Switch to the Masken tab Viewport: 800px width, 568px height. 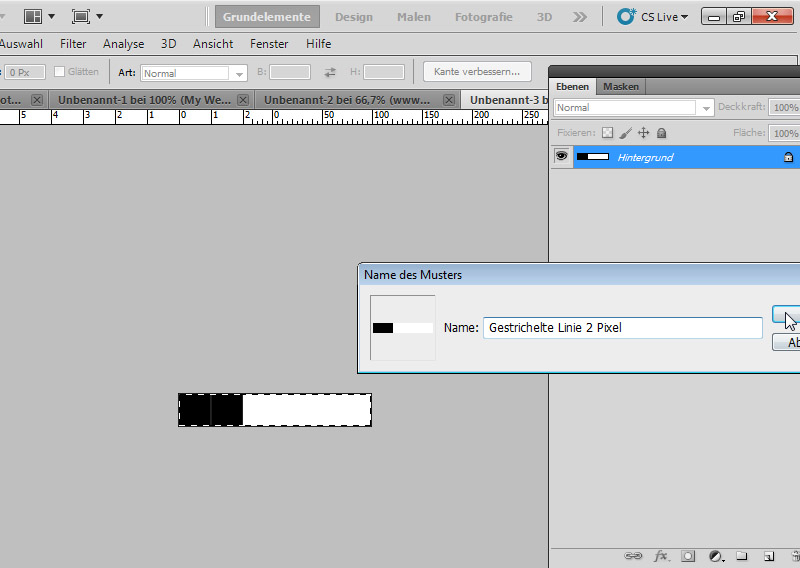(x=620, y=87)
